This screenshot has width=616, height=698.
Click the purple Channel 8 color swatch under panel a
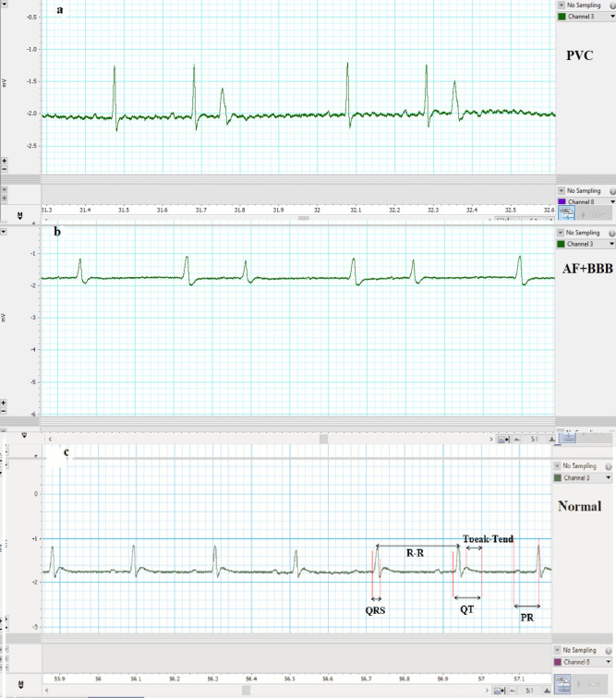tap(562, 201)
